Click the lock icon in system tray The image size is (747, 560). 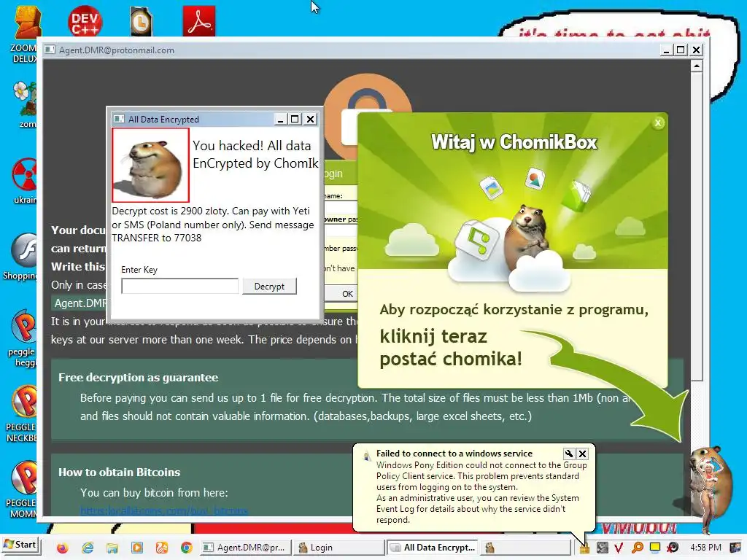tap(584, 548)
